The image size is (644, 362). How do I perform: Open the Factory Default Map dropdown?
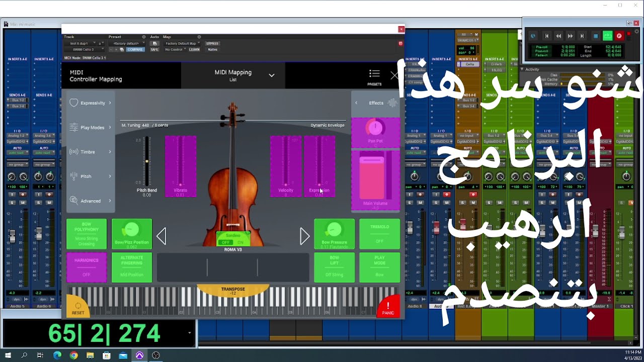(183, 43)
